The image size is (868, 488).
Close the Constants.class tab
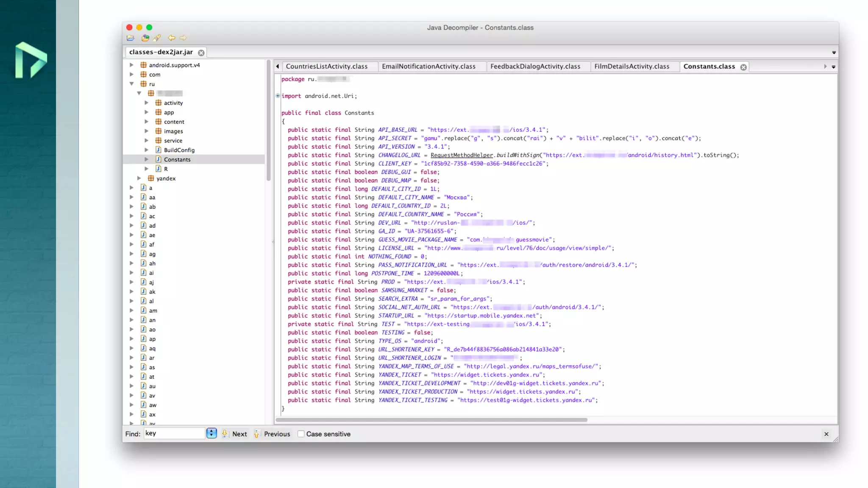click(743, 67)
